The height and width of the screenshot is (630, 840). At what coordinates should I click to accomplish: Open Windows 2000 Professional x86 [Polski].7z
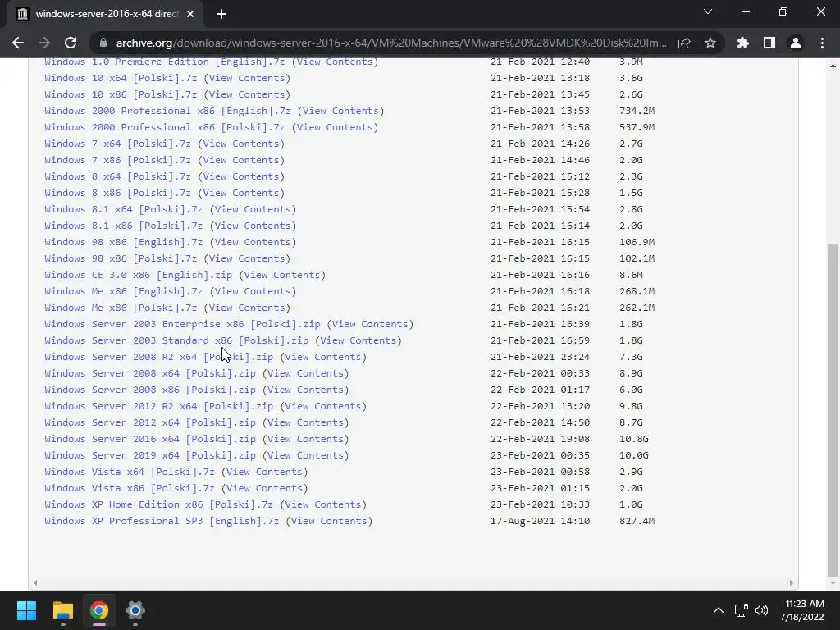(164, 127)
